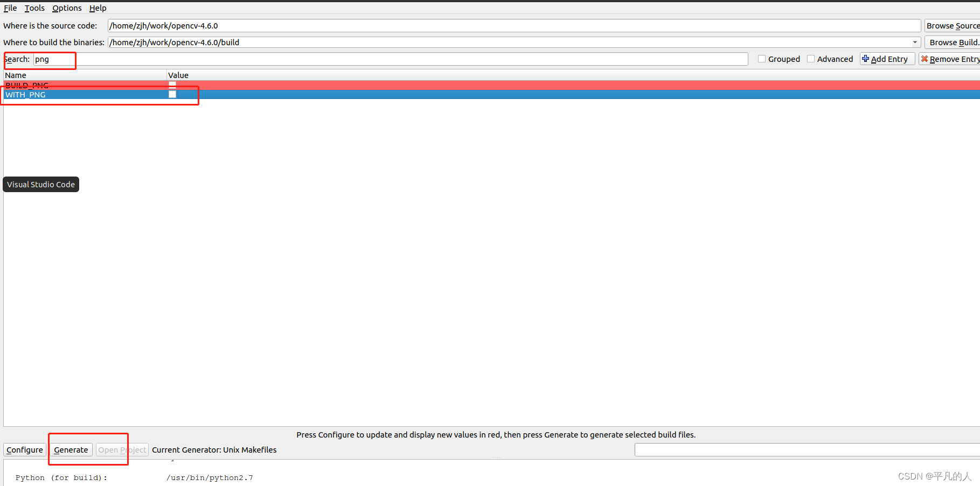Select the WITH_PNG entry row
The height and width of the screenshot is (486, 980).
(491, 95)
